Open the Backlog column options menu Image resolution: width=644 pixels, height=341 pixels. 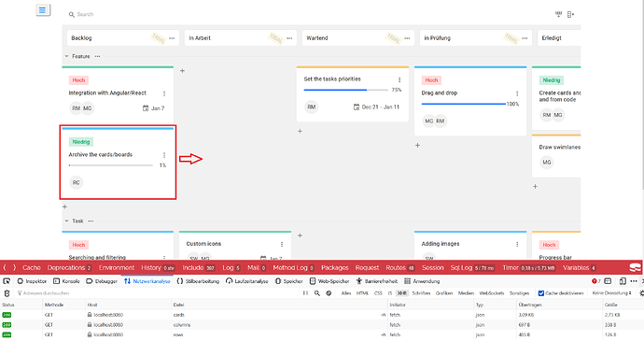pos(172,38)
